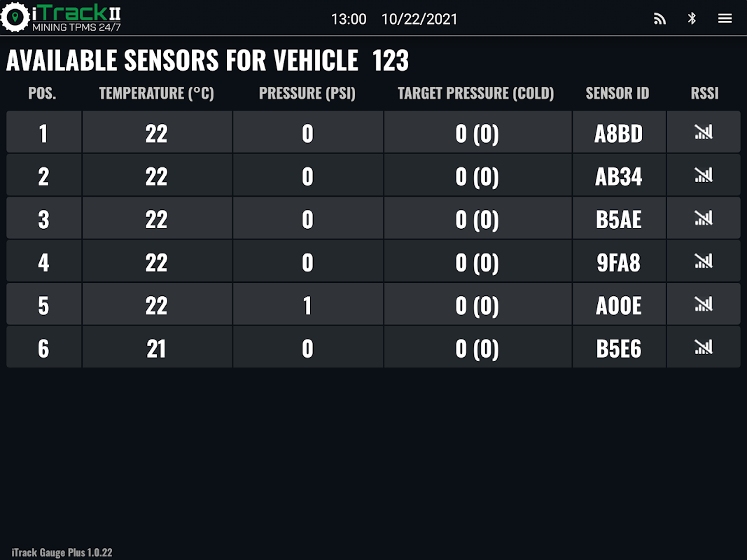Tap the no-signal RSSI icon for sensor AB34
Screen dimensions: 747x560
(703, 175)
